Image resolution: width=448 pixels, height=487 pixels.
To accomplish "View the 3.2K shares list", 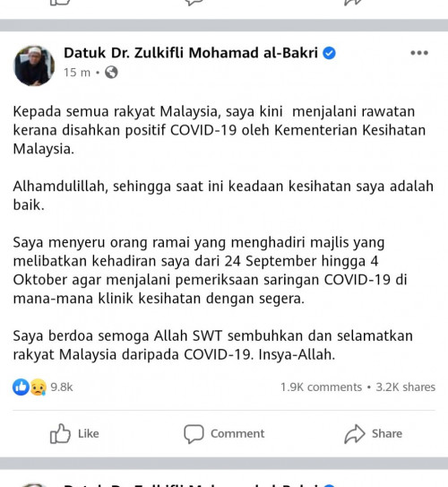I will point(406,387).
